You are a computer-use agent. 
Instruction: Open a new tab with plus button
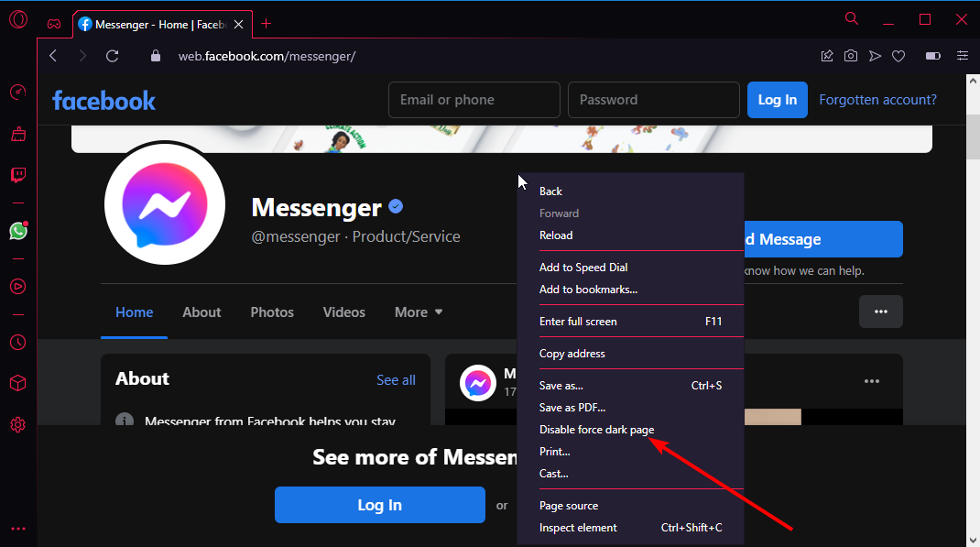pos(267,24)
